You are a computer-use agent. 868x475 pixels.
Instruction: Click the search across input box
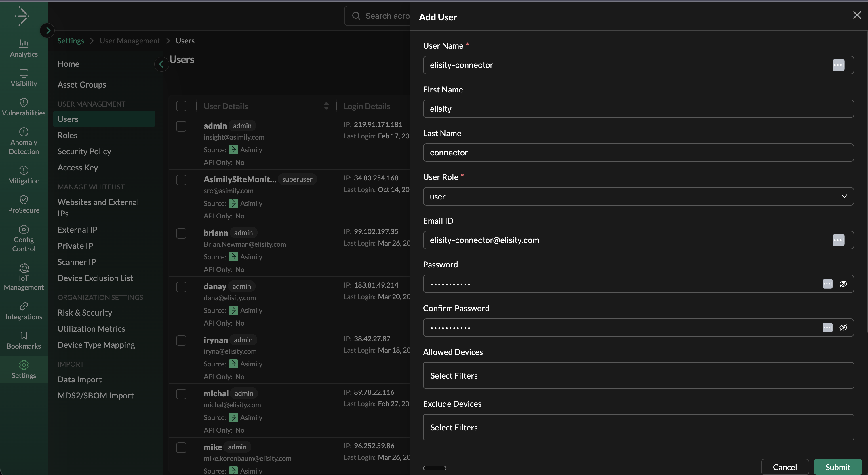click(x=377, y=16)
